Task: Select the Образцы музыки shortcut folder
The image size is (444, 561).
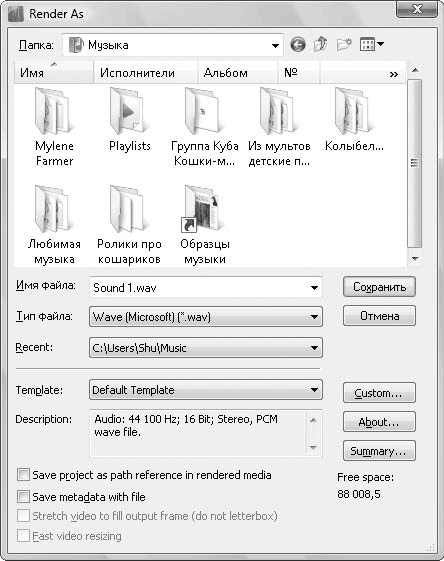Action: pos(205,225)
